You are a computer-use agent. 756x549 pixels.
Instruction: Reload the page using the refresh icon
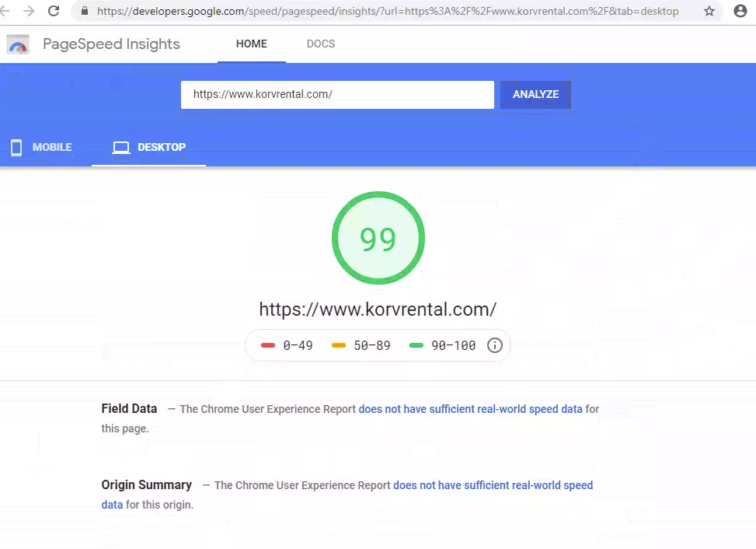pyautogui.click(x=53, y=12)
